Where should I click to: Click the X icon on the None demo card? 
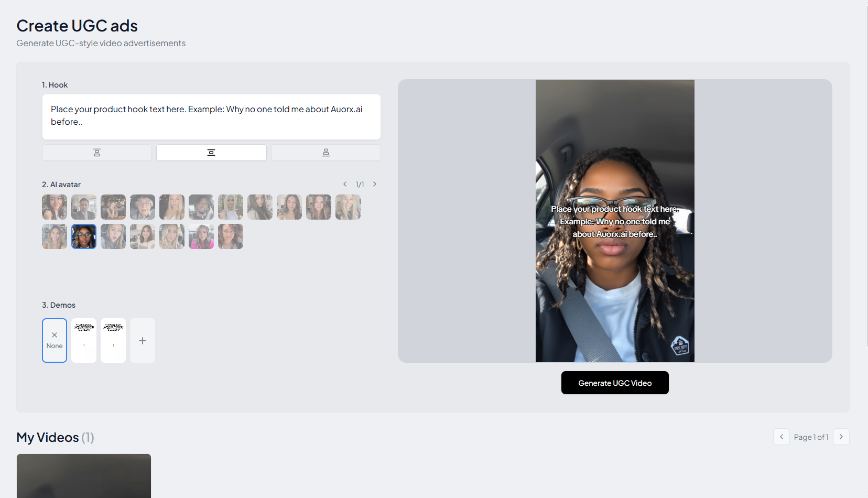coord(54,334)
